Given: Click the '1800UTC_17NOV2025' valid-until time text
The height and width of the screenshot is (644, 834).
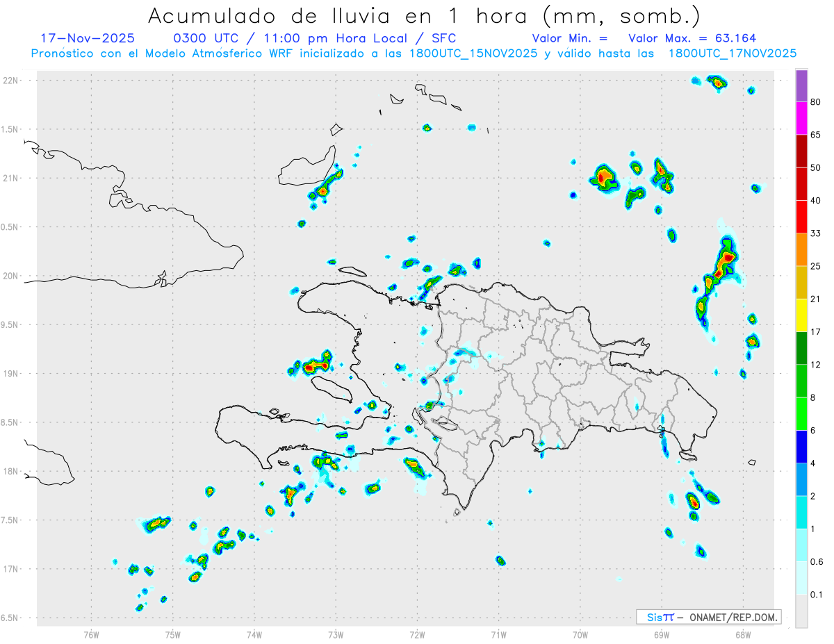Looking at the screenshot, I should pos(733,53).
